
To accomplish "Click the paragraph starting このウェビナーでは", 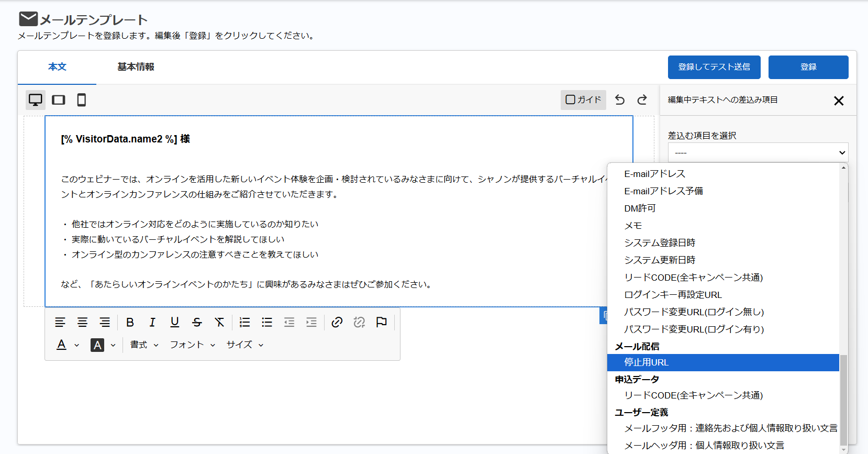I will (x=334, y=186).
